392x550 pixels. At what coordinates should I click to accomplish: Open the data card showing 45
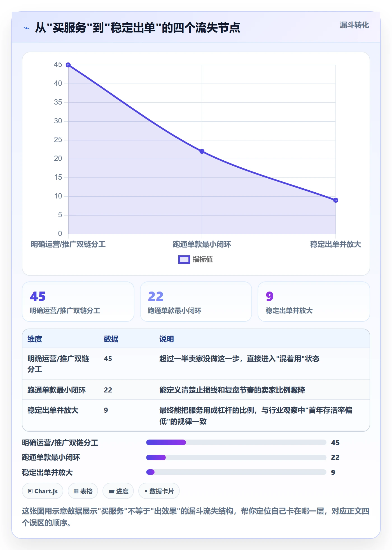point(78,302)
